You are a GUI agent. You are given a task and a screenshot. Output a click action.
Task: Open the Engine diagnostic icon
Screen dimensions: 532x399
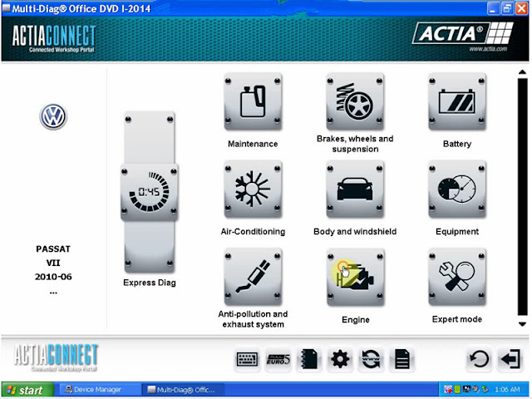pyautogui.click(x=355, y=277)
